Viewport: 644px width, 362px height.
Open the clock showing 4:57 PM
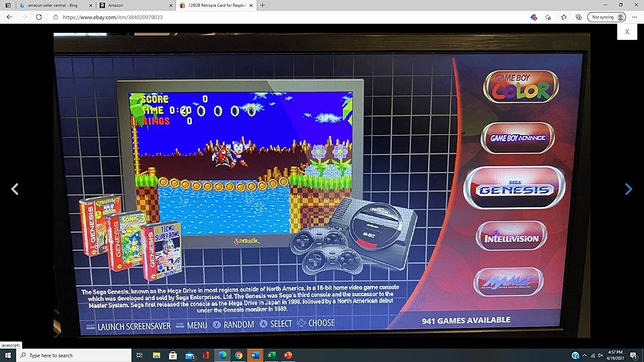coord(615,355)
